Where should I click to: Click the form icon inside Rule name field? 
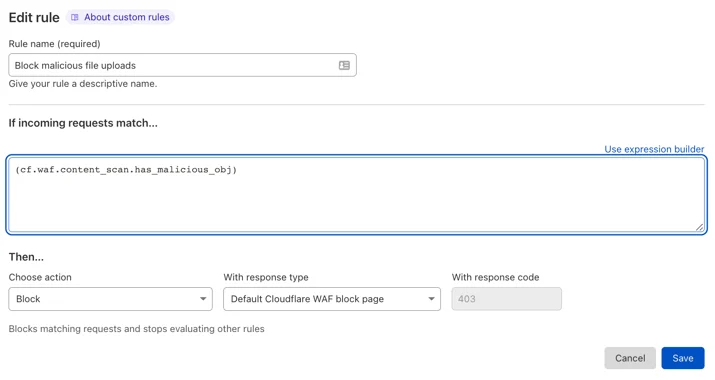click(344, 65)
